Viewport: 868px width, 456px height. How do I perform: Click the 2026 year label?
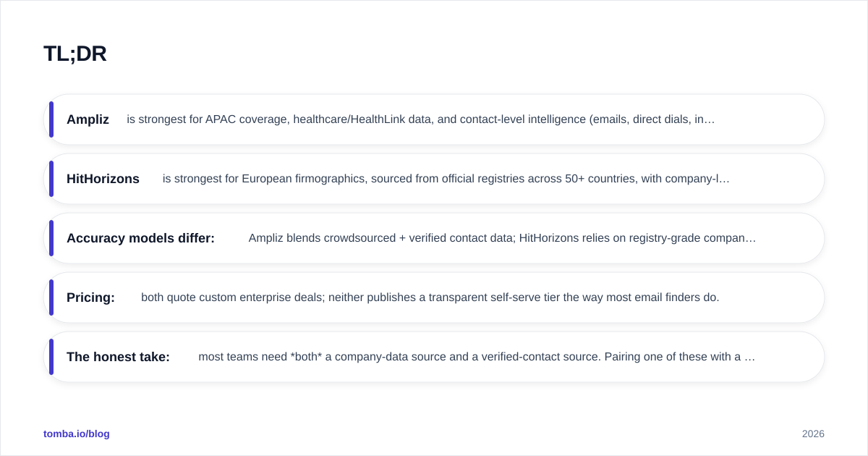click(813, 434)
